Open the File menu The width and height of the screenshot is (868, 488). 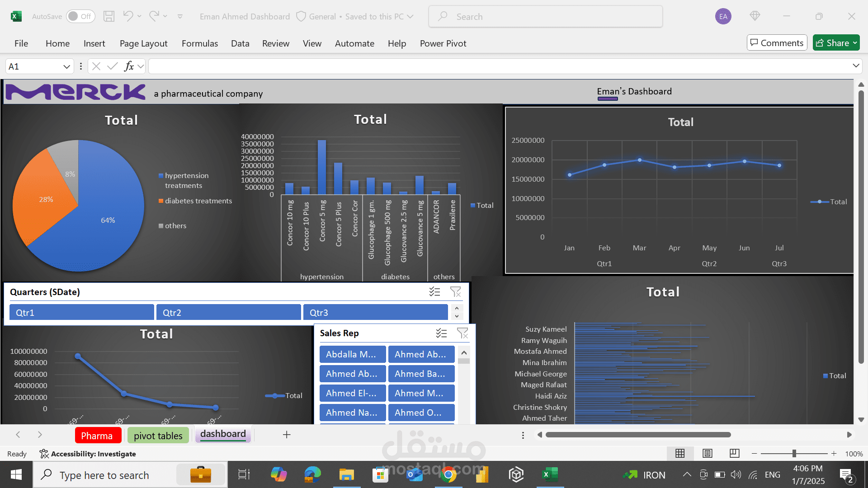21,43
